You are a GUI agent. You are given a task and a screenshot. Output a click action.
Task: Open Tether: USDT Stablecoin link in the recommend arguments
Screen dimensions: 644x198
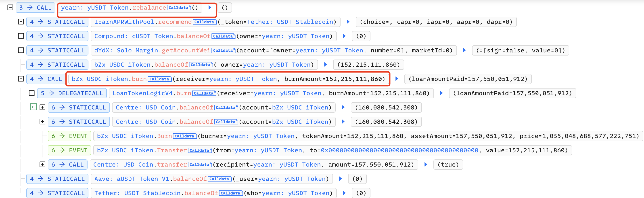tap(290, 22)
